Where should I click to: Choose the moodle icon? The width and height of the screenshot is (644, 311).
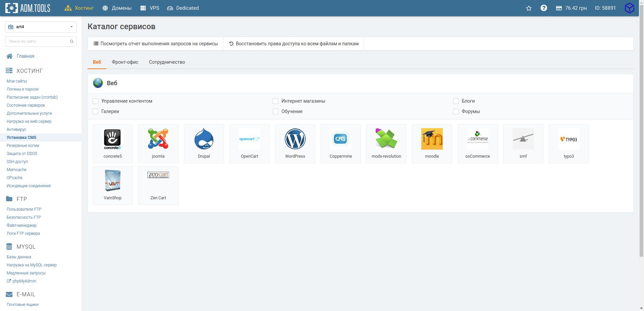pyautogui.click(x=432, y=139)
